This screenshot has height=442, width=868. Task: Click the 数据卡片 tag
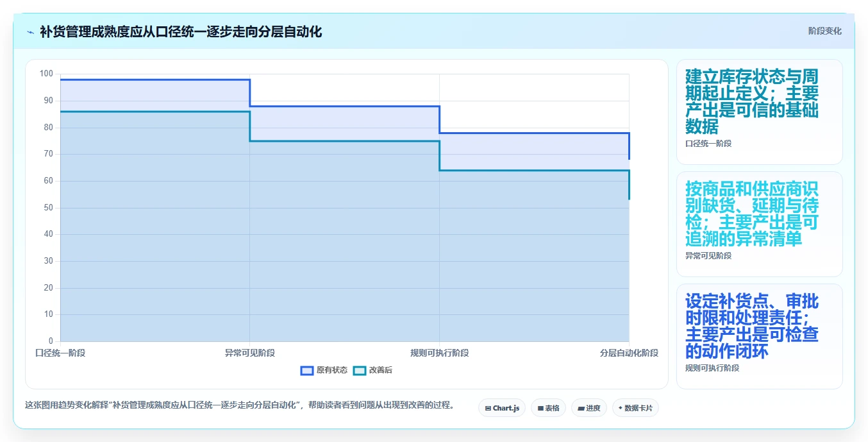click(x=635, y=408)
